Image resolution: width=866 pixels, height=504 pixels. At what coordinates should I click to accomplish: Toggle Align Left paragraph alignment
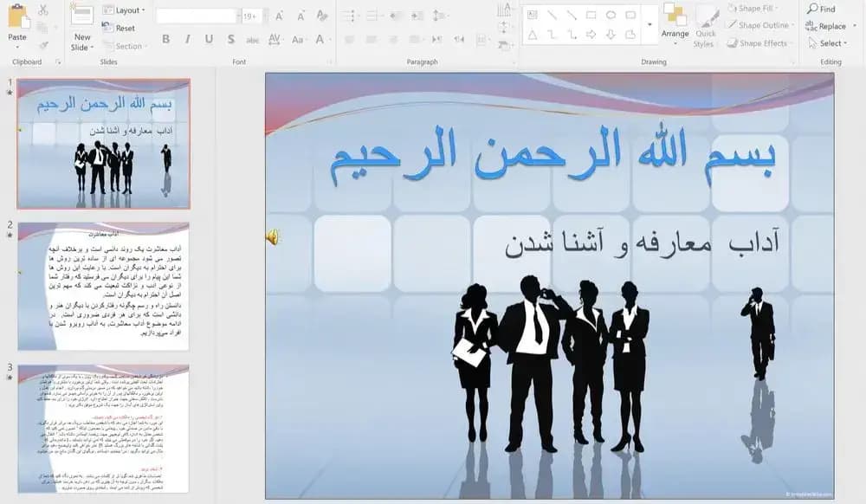(349, 39)
